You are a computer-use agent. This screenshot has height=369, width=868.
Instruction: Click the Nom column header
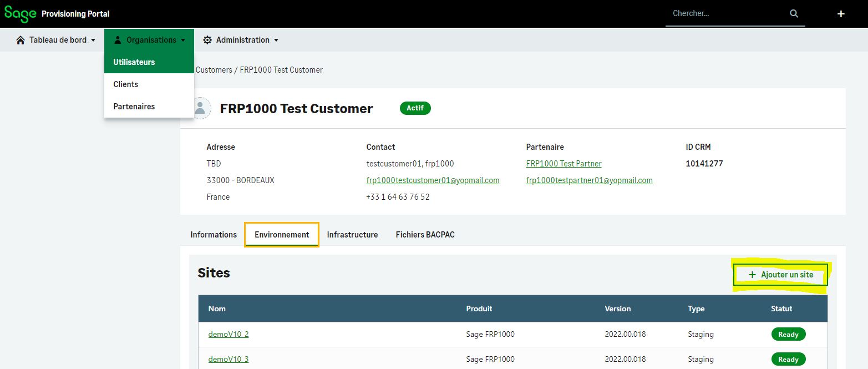pos(217,309)
